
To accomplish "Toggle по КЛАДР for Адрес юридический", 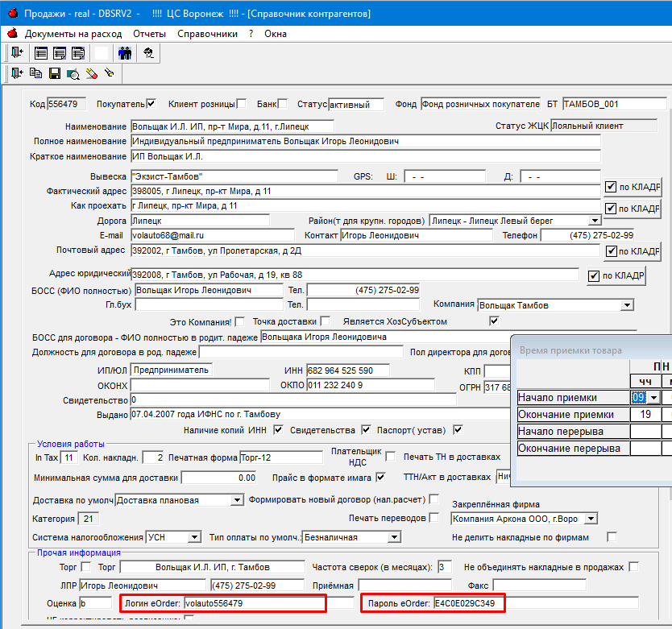I will 594,276.
